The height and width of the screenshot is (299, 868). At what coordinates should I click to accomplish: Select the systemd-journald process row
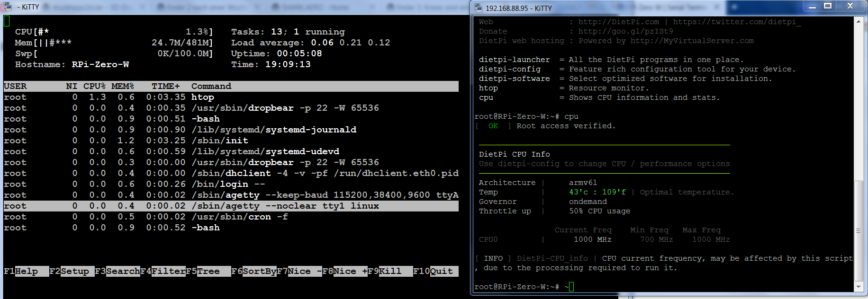coord(231,130)
